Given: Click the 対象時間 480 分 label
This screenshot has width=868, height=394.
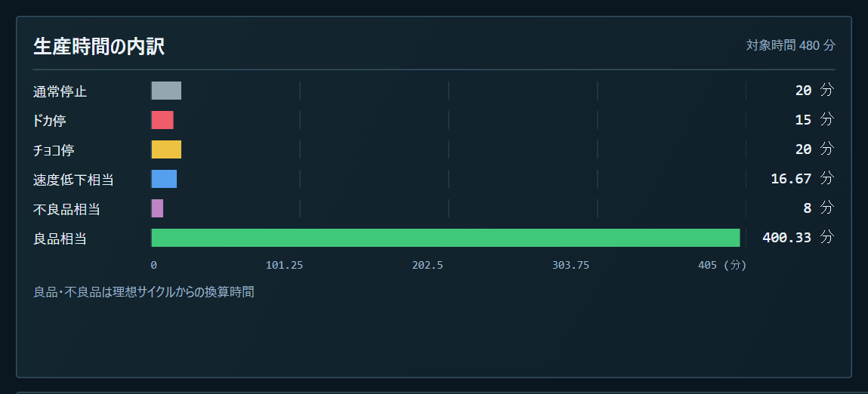Looking at the screenshot, I should click(790, 45).
